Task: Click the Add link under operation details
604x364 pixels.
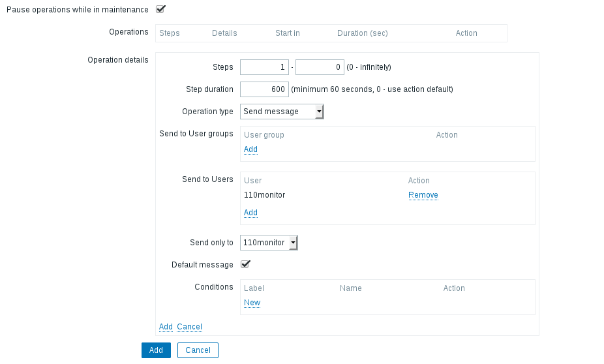Action: [x=166, y=327]
